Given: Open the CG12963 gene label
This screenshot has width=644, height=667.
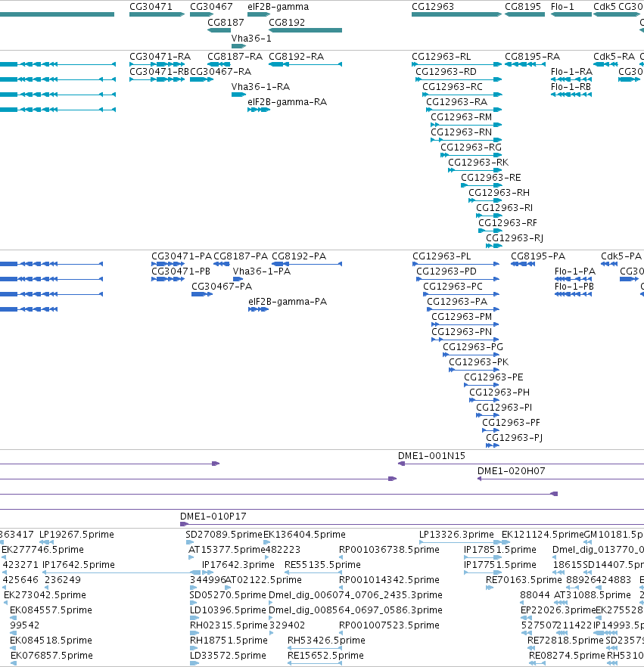Looking at the screenshot, I should (433, 7).
